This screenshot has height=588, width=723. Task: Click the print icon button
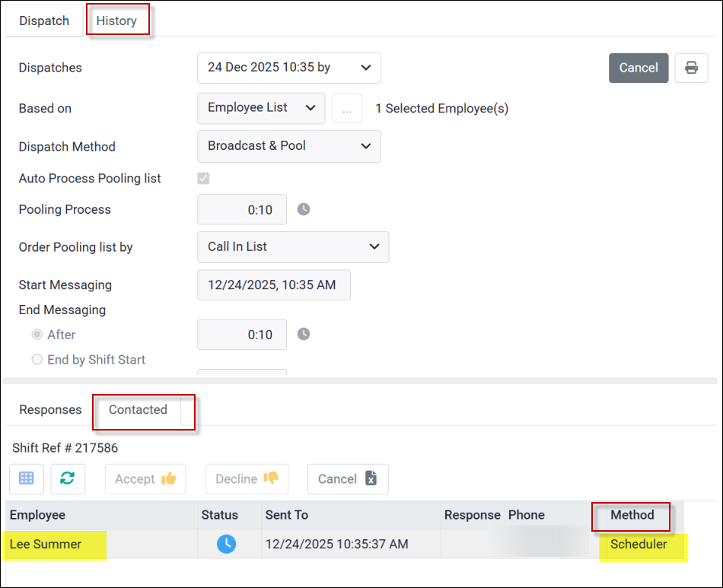point(691,68)
